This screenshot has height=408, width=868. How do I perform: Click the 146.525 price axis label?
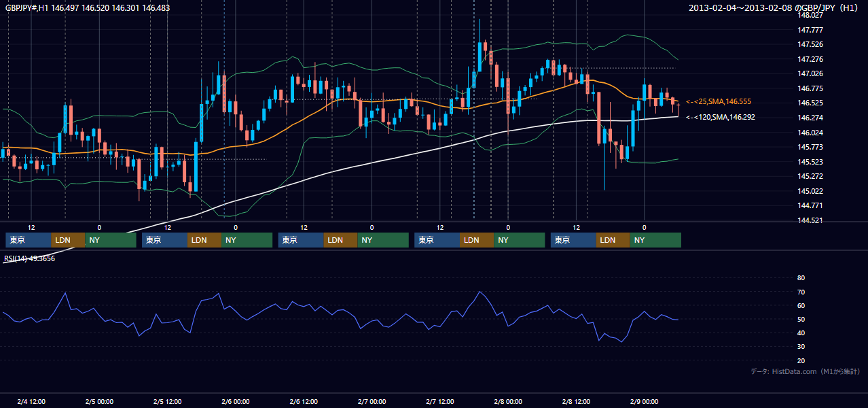click(812, 103)
